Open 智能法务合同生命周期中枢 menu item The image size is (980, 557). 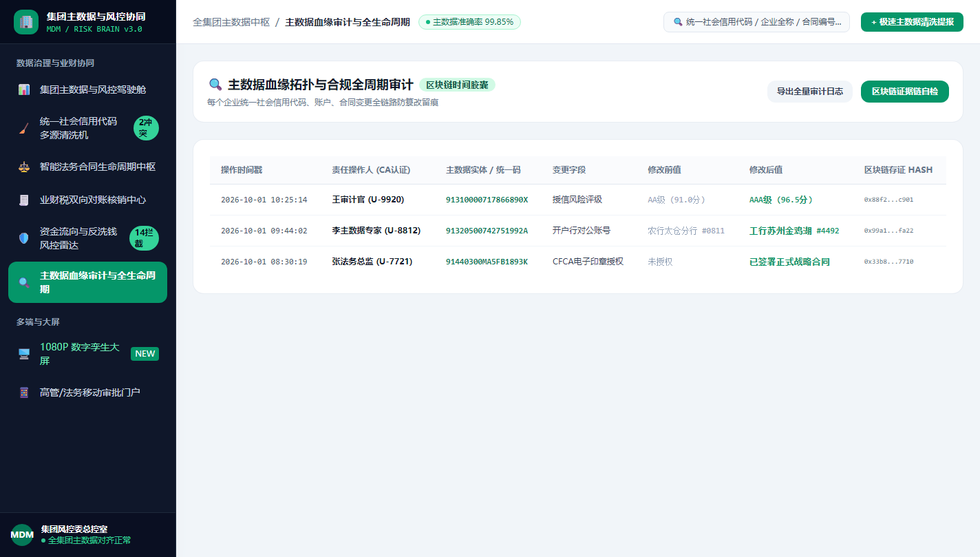pyautogui.click(x=87, y=167)
